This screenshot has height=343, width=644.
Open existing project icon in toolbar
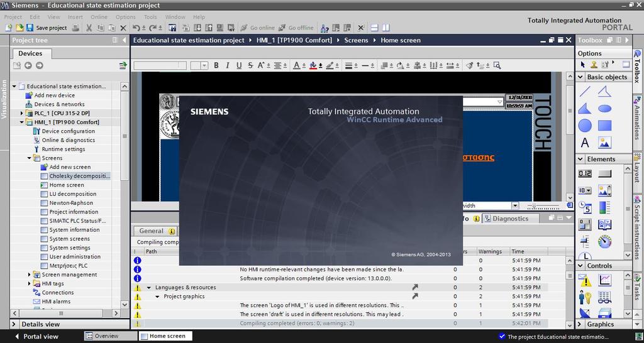tap(19, 28)
